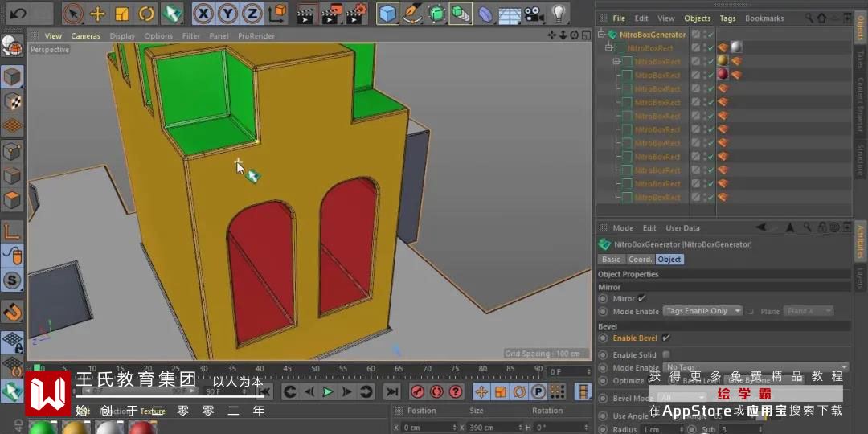868x434 pixels.
Task: Toggle X axis lock
Action: point(203,14)
